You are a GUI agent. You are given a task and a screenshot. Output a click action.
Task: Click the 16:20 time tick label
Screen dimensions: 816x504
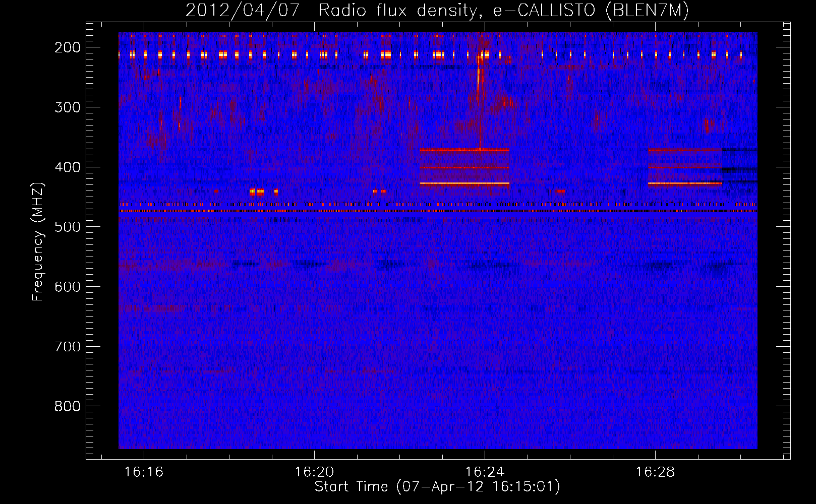coord(315,472)
